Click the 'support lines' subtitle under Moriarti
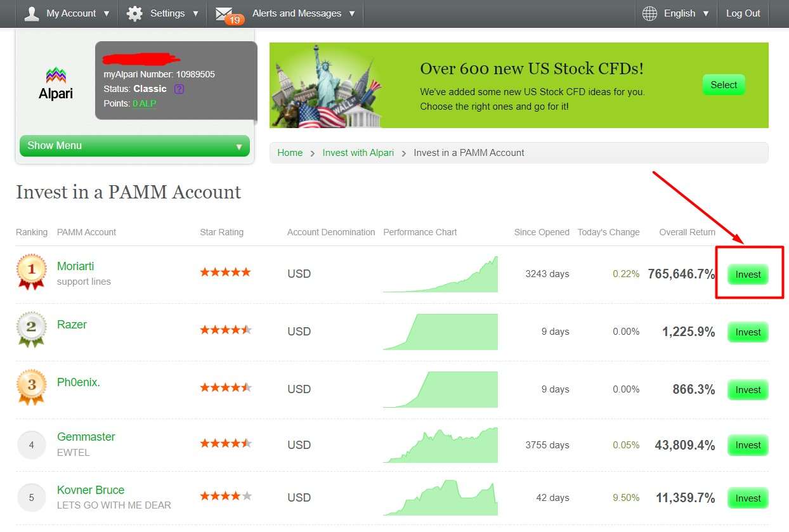The width and height of the screenshot is (789, 532). coord(84,282)
